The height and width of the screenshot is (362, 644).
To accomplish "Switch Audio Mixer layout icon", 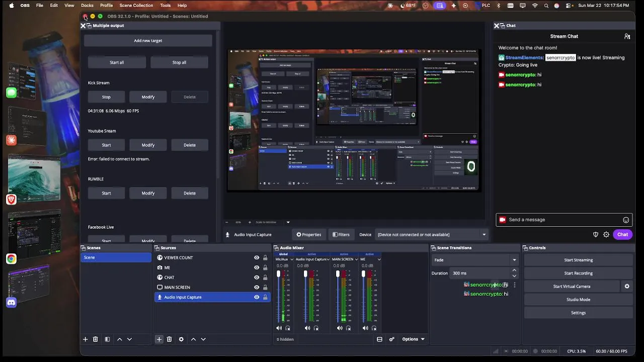I will [379, 339].
